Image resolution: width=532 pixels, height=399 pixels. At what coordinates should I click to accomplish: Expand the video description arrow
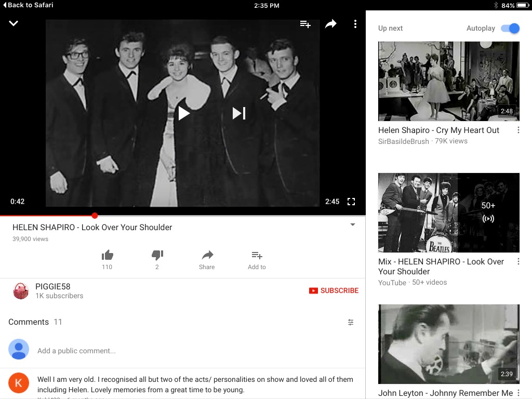pos(353,225)
